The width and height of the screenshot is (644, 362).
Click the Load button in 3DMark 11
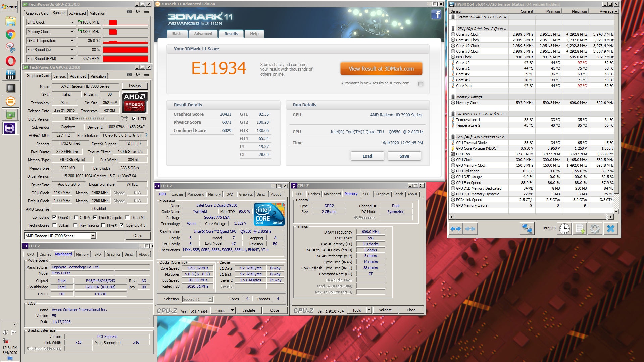[367, 156]
